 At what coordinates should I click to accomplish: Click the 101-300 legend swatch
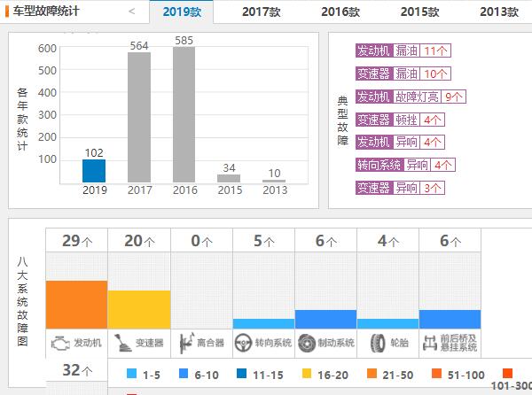(507, 374)
